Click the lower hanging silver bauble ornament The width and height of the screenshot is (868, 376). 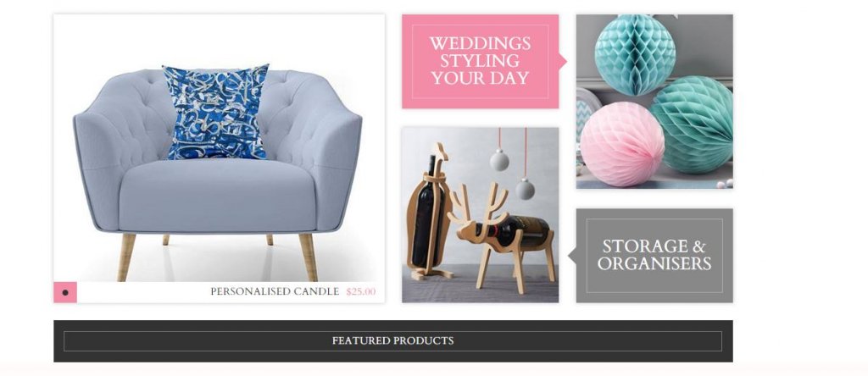tap(525, 189)
